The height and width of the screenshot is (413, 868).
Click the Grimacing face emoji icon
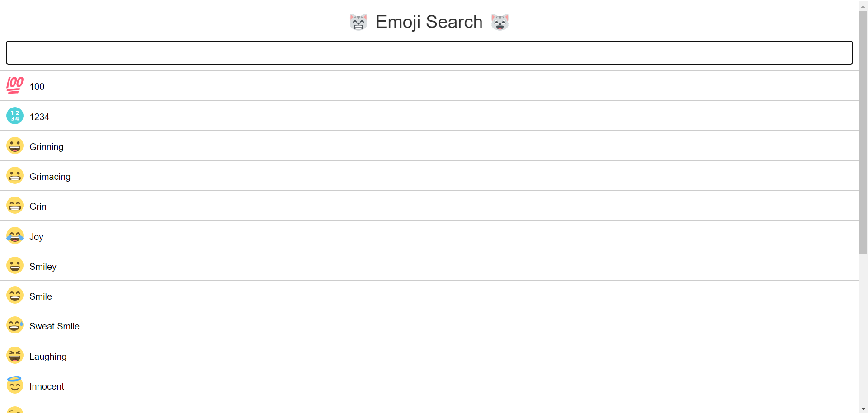pos(14,175)
